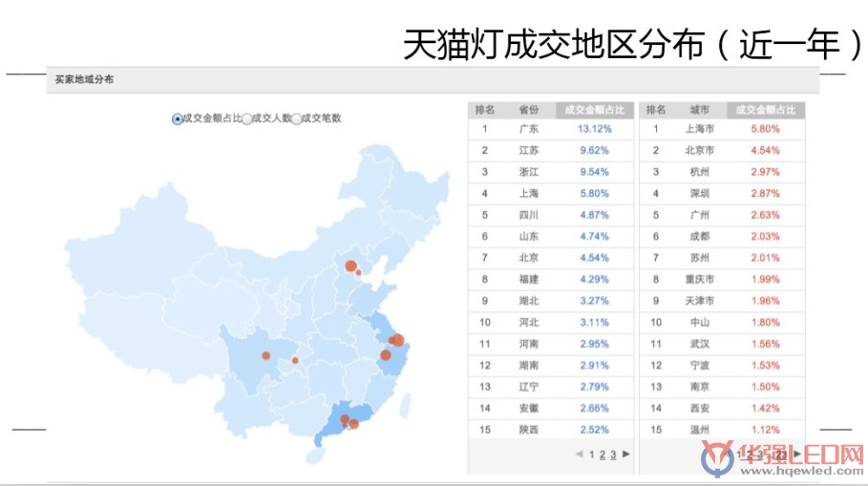Open page 3 of province ranking

click(x=613, y=454)
